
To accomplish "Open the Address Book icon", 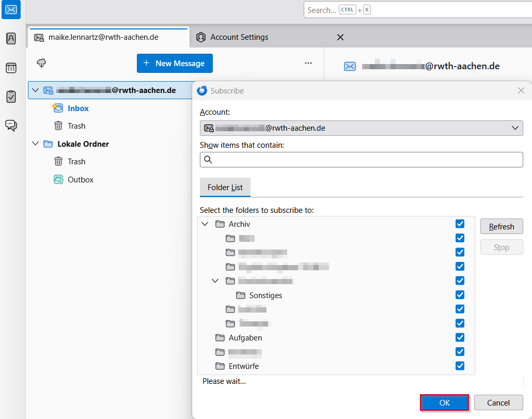I will pyautogui.click(x=11, y=38).
